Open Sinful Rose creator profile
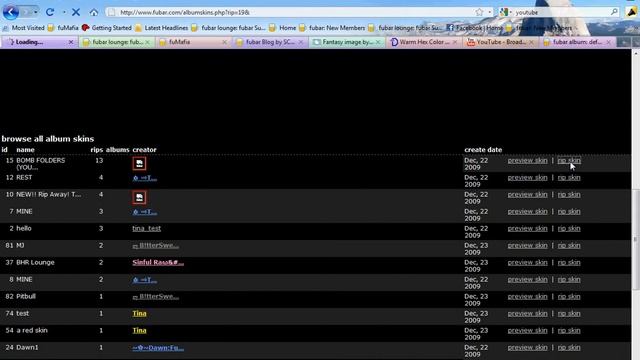The height and width of the screenshot is (360, 640). click(x=158, y=262)
